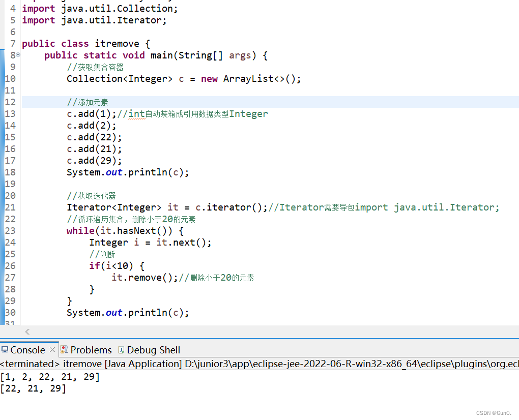Click the System.out.println(c) on line 30
The height and width of the screenshot is (420, 519).
(x=128, y=313)
